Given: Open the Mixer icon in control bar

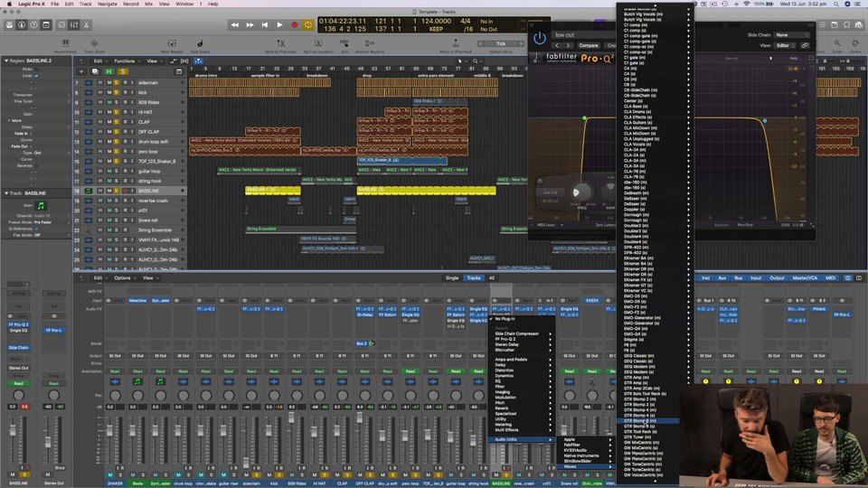Looking at the screenshot, I should pos(74,25).
